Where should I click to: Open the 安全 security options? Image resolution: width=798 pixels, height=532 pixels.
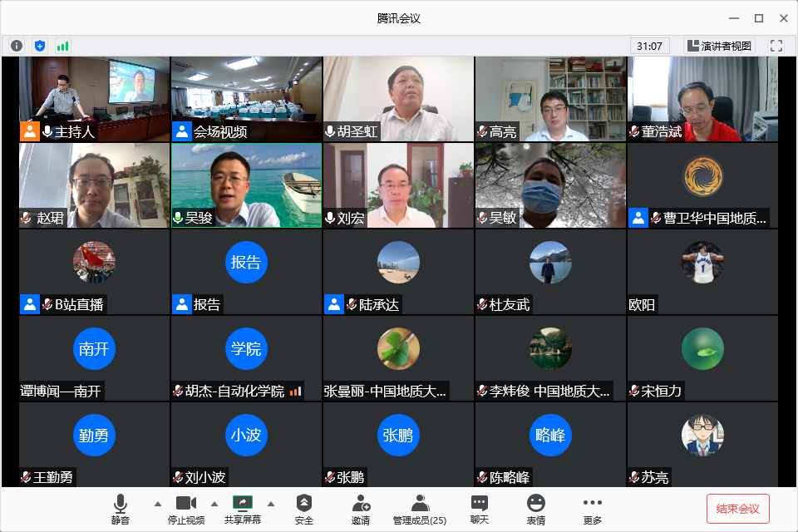pos(304,509)
